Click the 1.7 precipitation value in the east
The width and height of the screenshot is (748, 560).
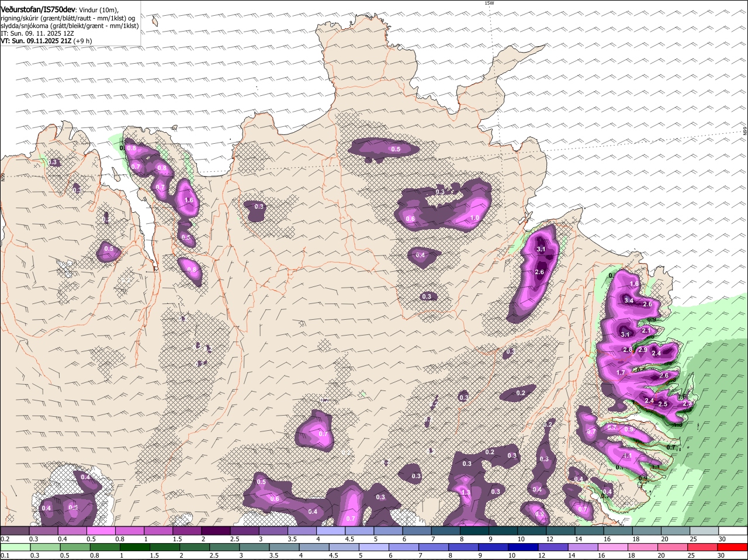coord(621,372)
